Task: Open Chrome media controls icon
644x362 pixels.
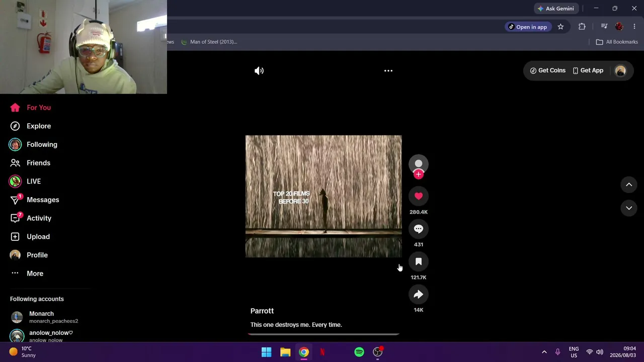Action: 604,27
